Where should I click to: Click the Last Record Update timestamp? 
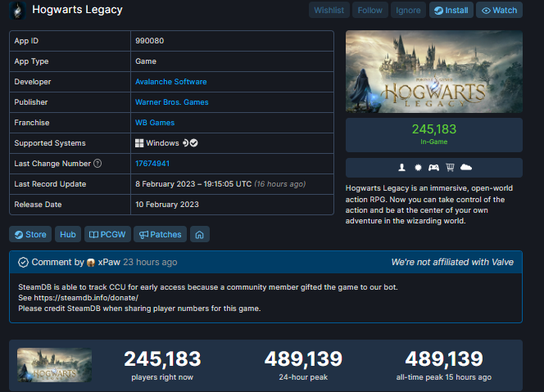point(220,184)
